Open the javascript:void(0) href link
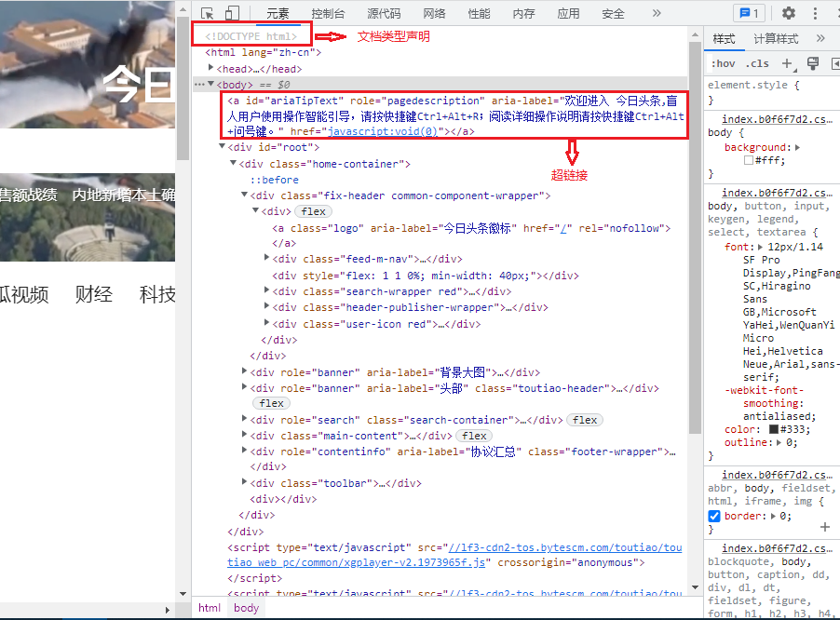Viewport: 840px width, 620px height. (383, 131)
